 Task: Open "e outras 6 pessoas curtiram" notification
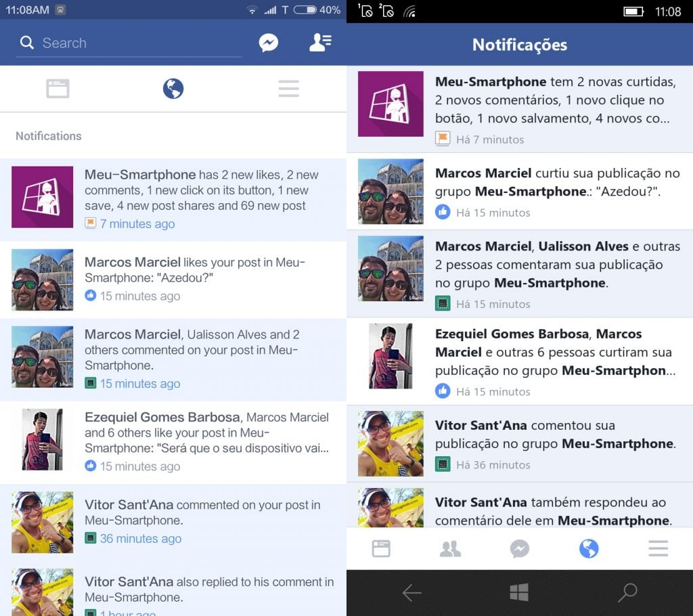[520, 361]
